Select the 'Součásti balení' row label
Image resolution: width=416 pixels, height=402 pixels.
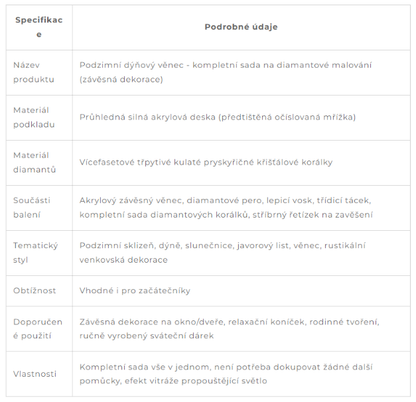tap(32, 207)
